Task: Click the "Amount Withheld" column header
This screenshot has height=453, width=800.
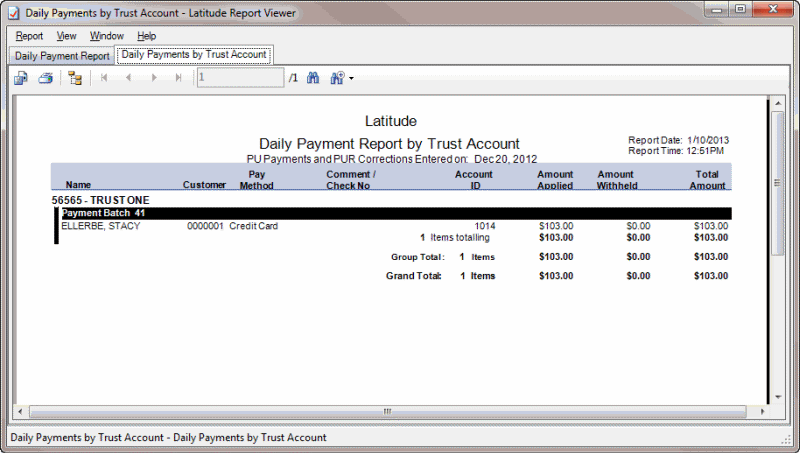Action: click(616, 180)
